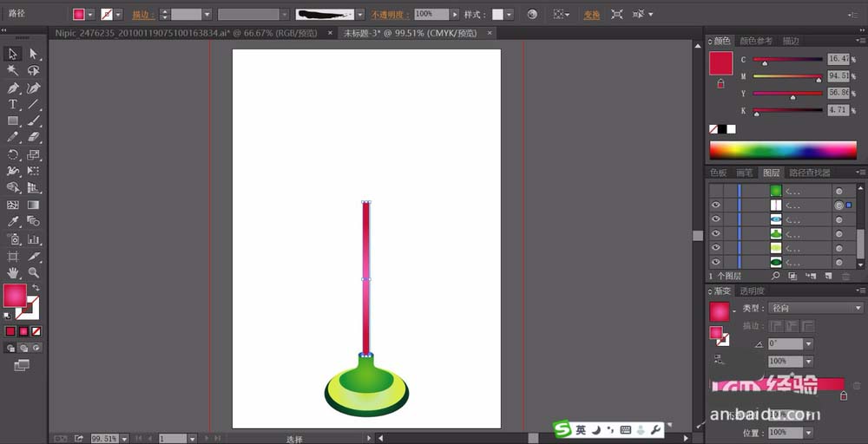The height and width of the screenshot is (444, 868).
Task: Select the Eraser tool
Action: point(33,136)
